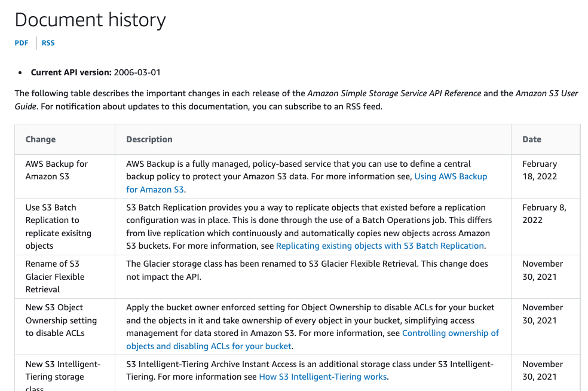Click the Document history page heading
Image resolution: width=588 pixels, height=391 pixels.
pos(90,20)
